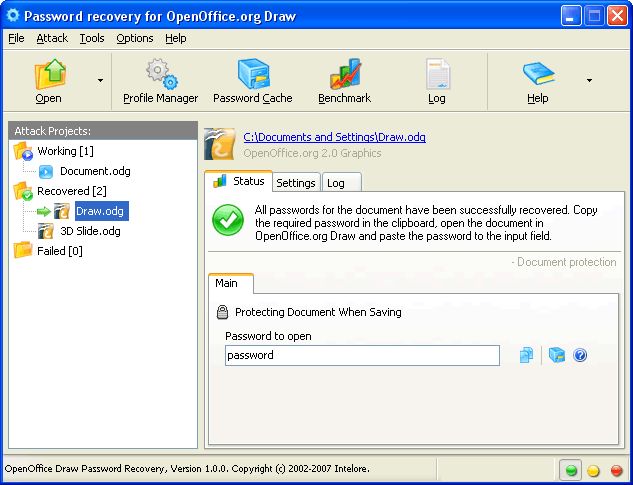Expand the Open button dropdown arrow
This screenshot has width=633, height=485.
100,80
